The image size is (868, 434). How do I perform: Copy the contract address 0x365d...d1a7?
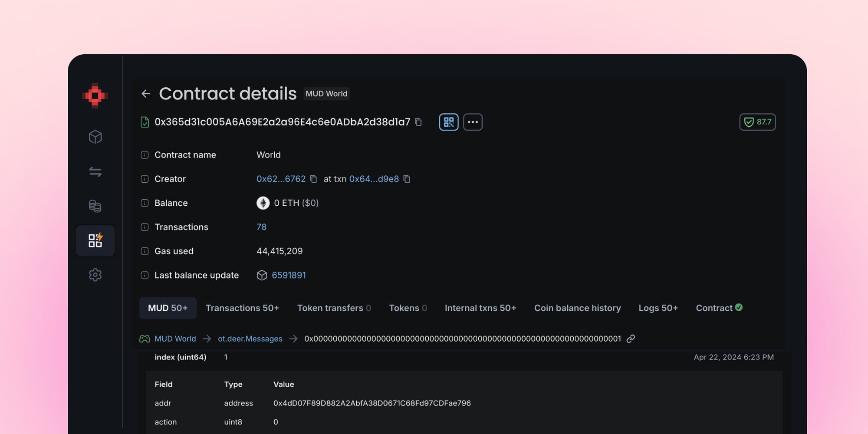click(418, 122)
